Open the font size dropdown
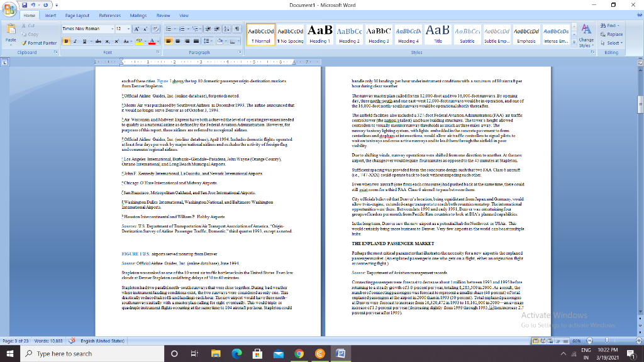Viewport: 644px width, 362px height. (127, 28)
